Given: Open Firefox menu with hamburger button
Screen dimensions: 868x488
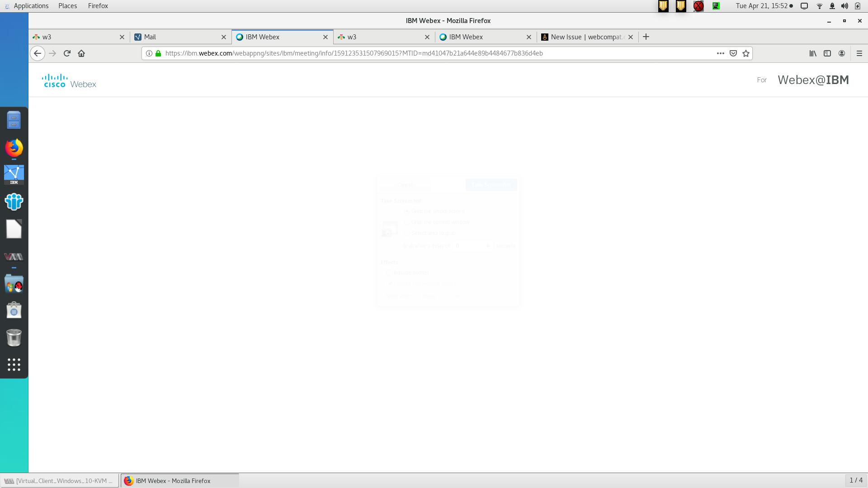Looking at the screenshot, I should click(x=859, y=53).
